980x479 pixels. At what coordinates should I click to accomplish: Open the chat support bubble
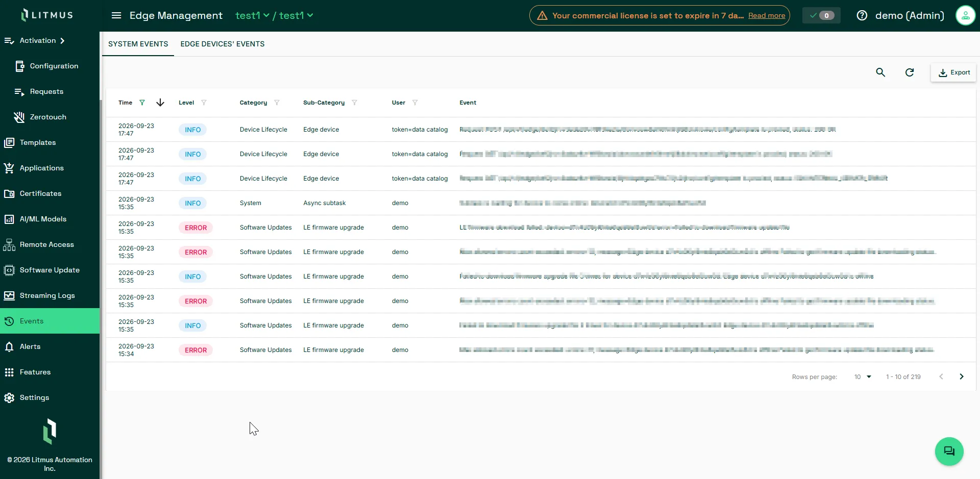(949, 451)
